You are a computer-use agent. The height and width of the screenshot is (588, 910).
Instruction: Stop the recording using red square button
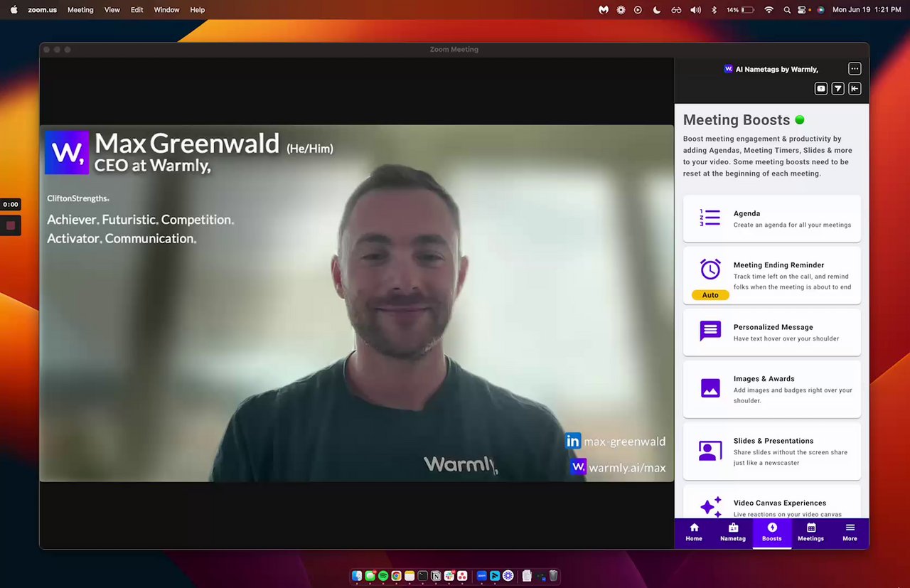tap(11, 226)
